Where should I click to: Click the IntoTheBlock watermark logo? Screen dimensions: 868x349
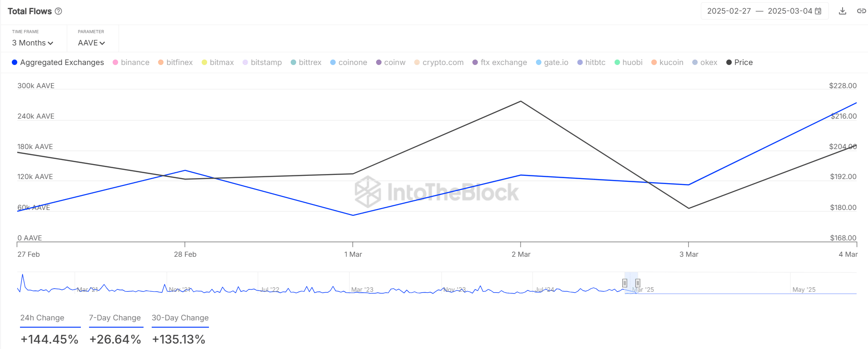click(436, 192)
